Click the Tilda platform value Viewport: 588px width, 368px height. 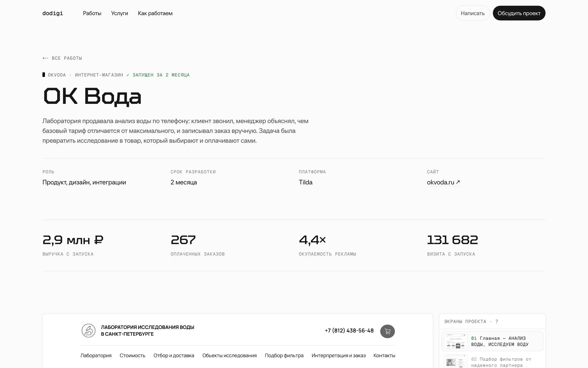(x=305, y=182)
